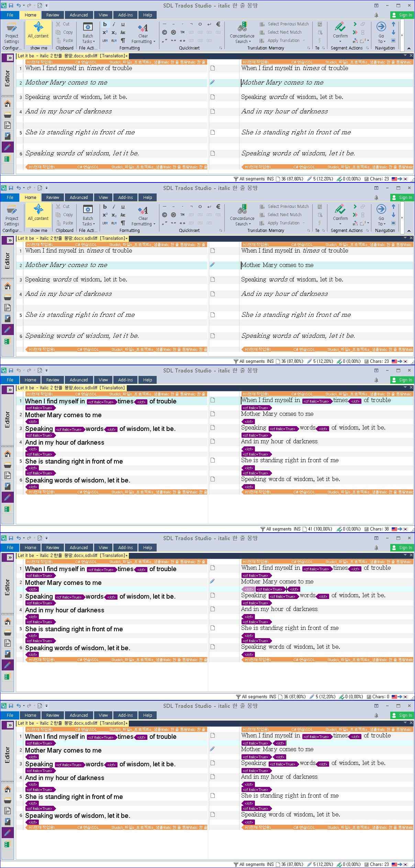
Task: Click the binoculars Concordance Search icon, top window
Action: [242, 27]
